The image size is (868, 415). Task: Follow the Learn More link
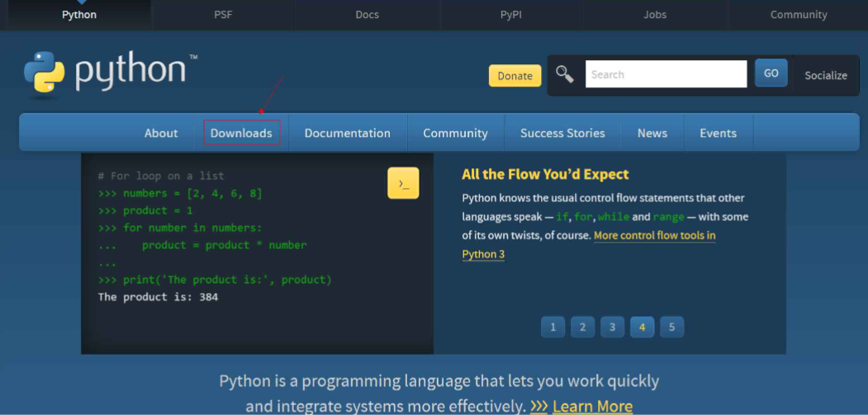click(592, 407)
